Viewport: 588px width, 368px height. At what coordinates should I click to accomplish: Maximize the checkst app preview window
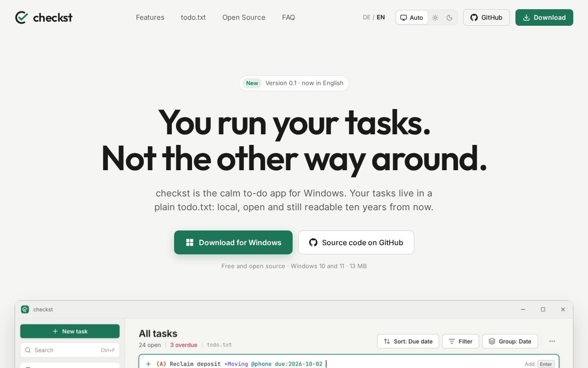[543, 310]
